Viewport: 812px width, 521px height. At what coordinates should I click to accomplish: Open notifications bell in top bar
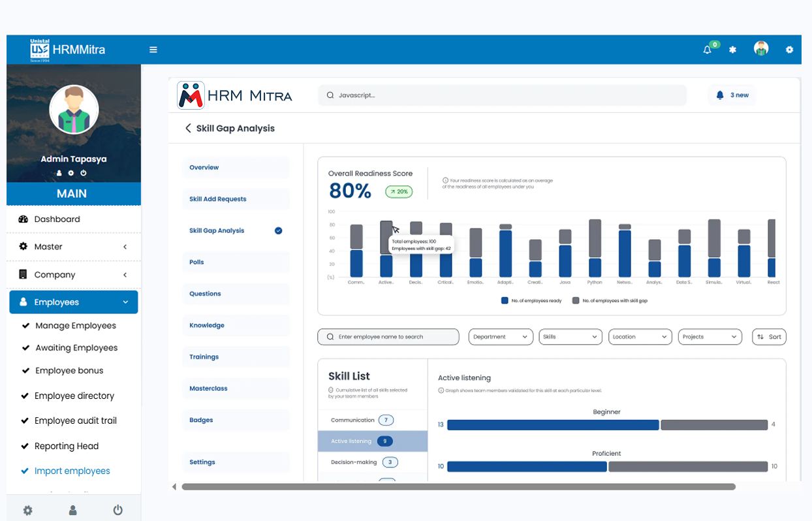coord(708,50)
